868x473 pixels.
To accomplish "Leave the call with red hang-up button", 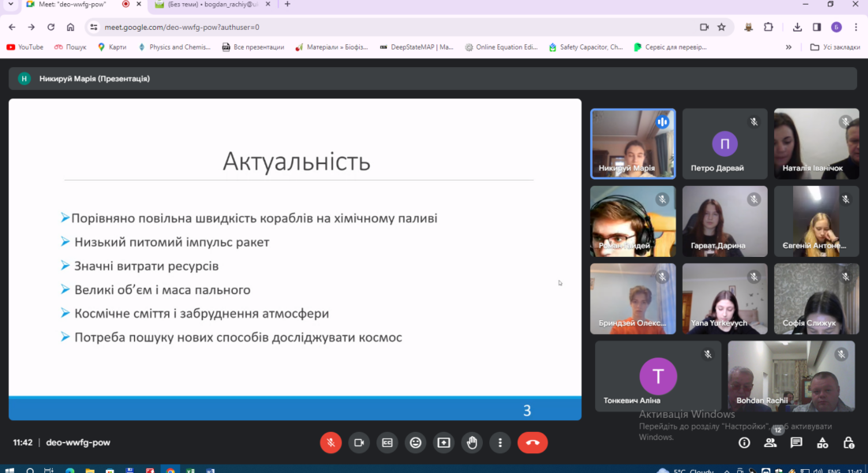I will 533,442.
